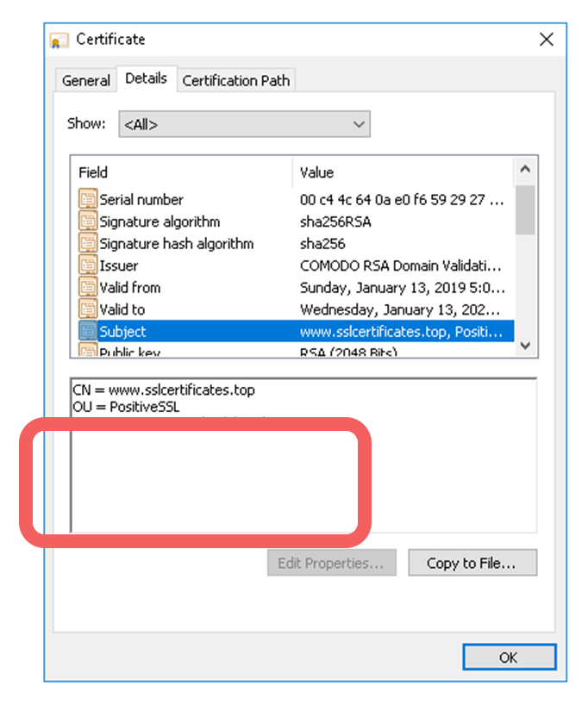Viewport: 588px width, 705px height.
Task: Click the Valid from field icon
Action: [x=88, y=288]
